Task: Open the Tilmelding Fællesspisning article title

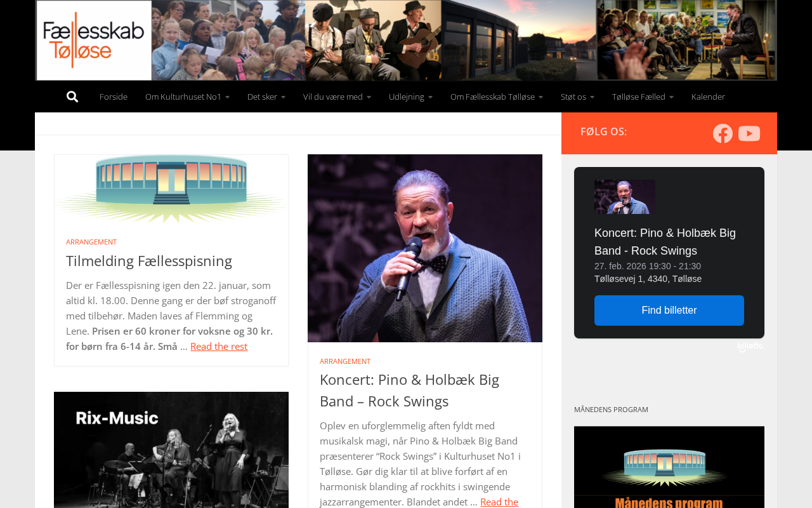Action: pyautogui.click(x=149, y=261)
